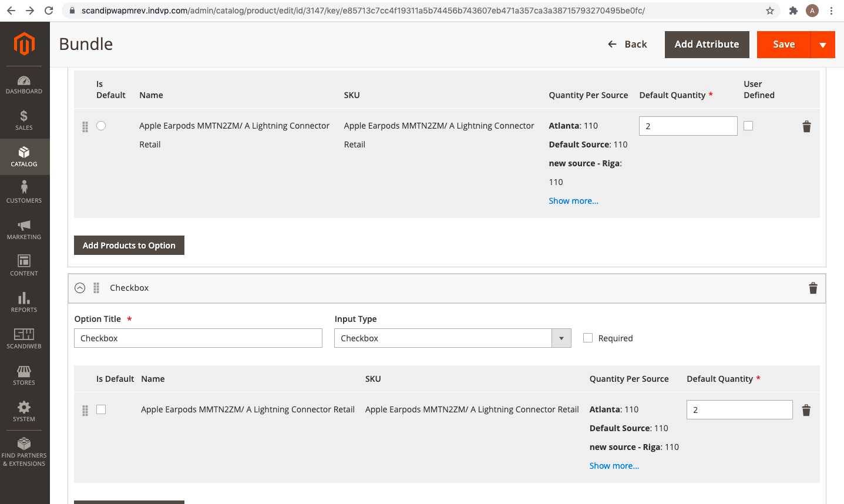This screenshot has width=844, height=504.
Task: Reload the browser page
Action: 49,11
